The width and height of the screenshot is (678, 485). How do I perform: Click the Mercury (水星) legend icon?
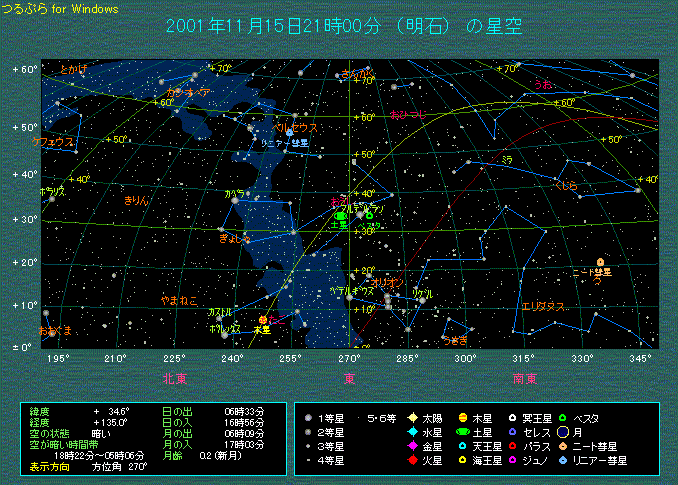[411, 432]
